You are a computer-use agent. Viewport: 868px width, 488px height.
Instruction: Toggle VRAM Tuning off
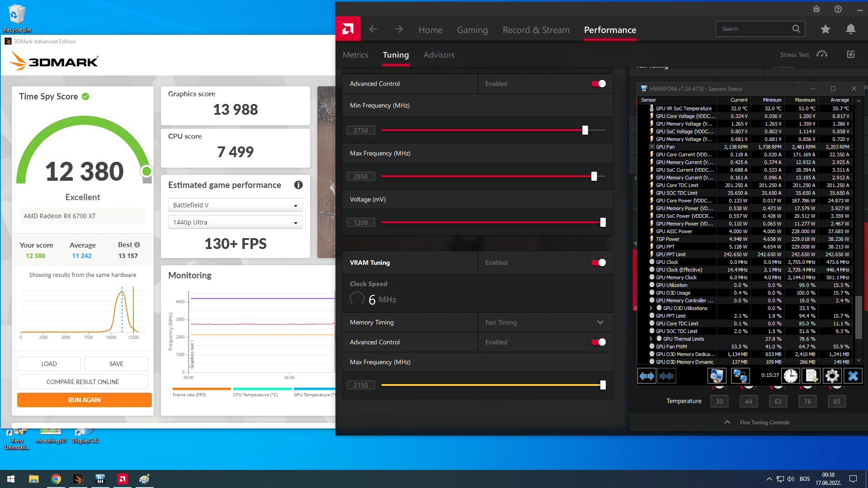coord(599,263)
